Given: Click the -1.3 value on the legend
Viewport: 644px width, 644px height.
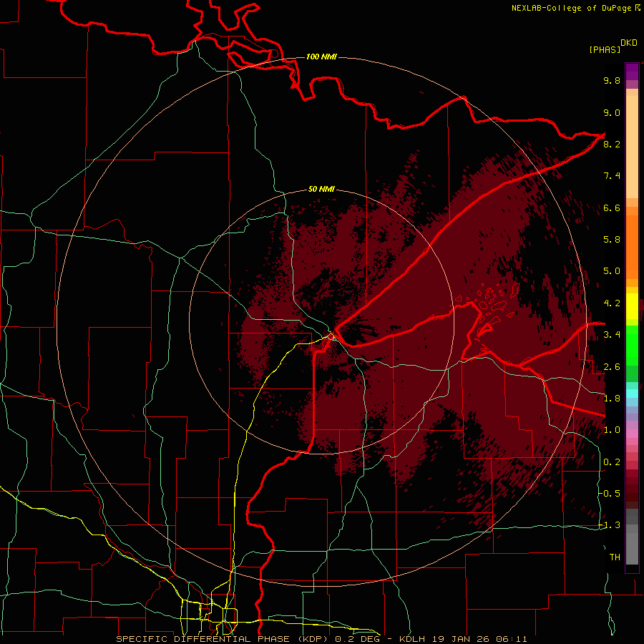Looking at the screenshot, I should pyautogui.click(x=610, y=525).
